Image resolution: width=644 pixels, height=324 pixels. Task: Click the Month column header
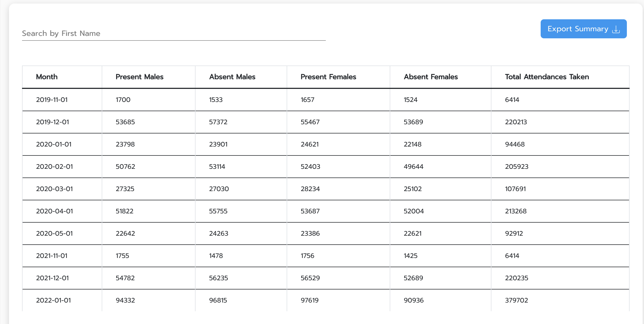[47, 77]
